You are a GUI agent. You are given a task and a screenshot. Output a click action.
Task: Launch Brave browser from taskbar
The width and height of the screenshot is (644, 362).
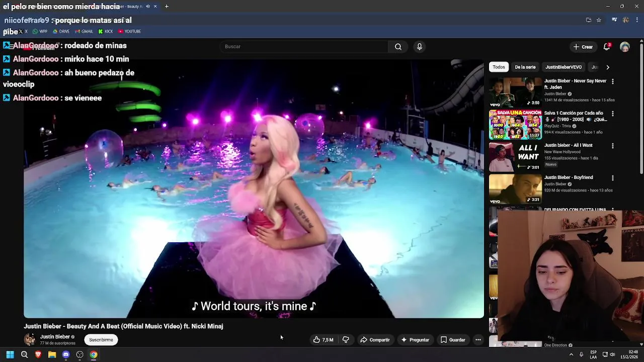click(x=38, y=355)
